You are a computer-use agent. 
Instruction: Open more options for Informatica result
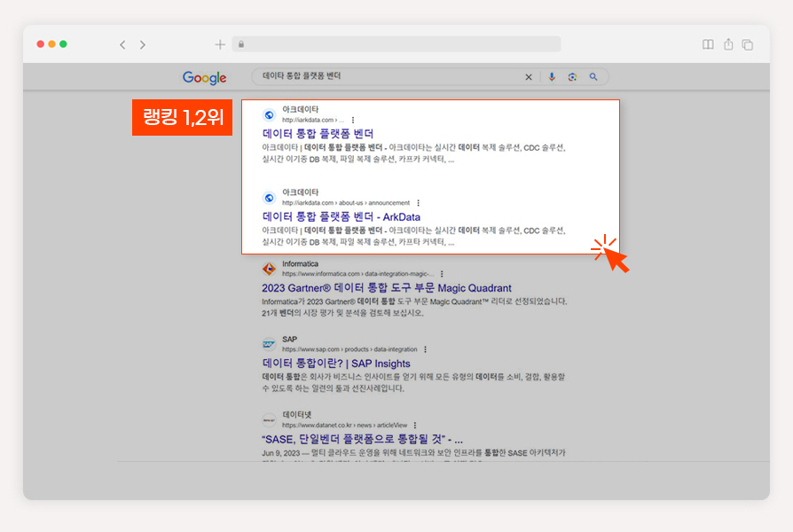pyautogui.click(x=442, y=274)
